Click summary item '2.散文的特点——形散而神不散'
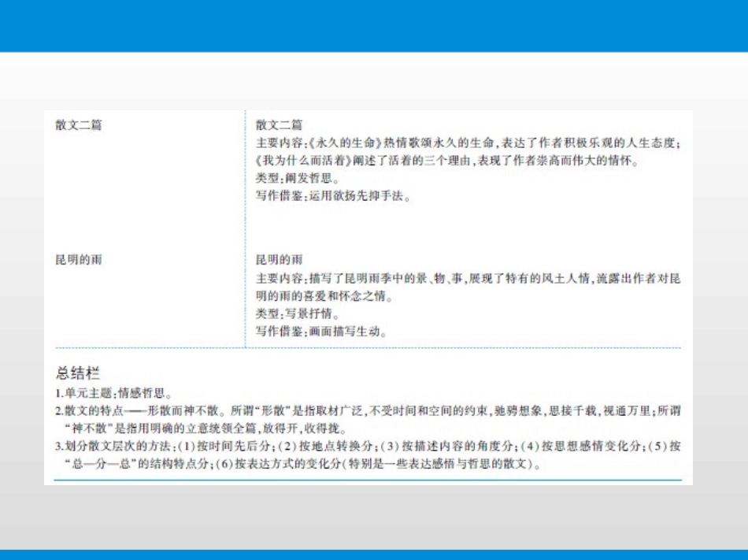748x560 pixels. click(368, 410)
